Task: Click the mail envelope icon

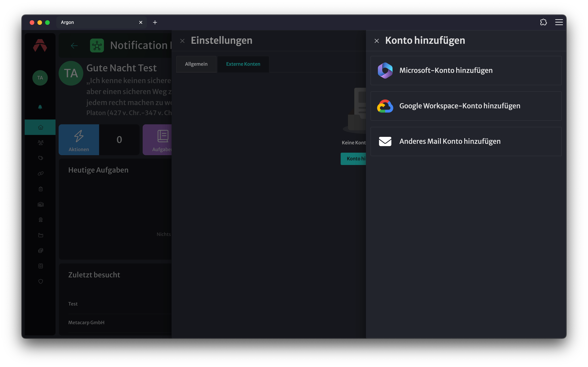Action: tap(385, 141)
